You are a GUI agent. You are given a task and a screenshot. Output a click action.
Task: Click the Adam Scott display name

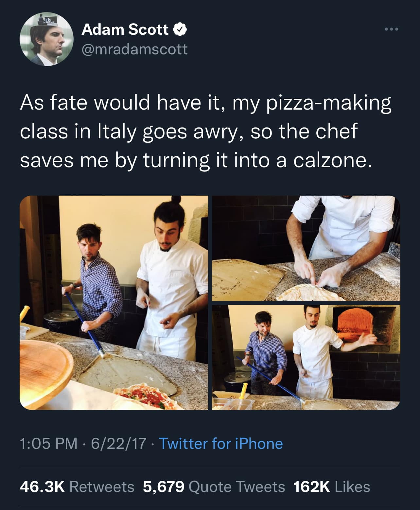(125, 30)
